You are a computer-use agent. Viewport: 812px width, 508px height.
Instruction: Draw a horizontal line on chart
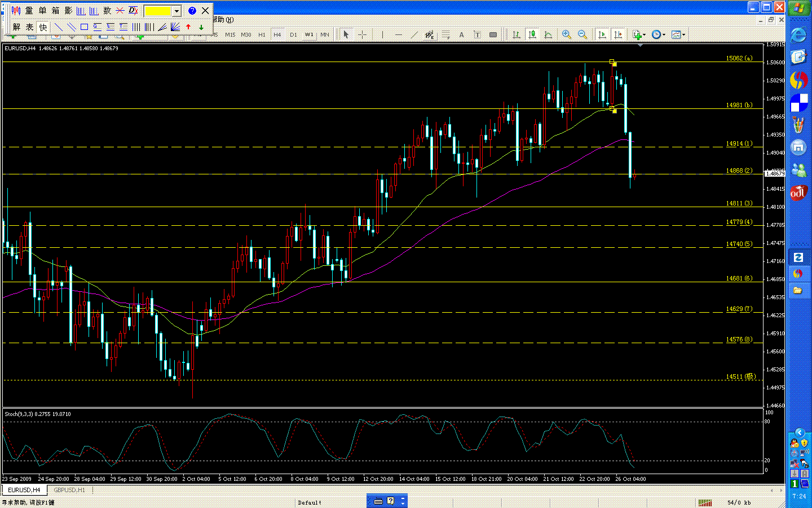(x=398, y=34)
